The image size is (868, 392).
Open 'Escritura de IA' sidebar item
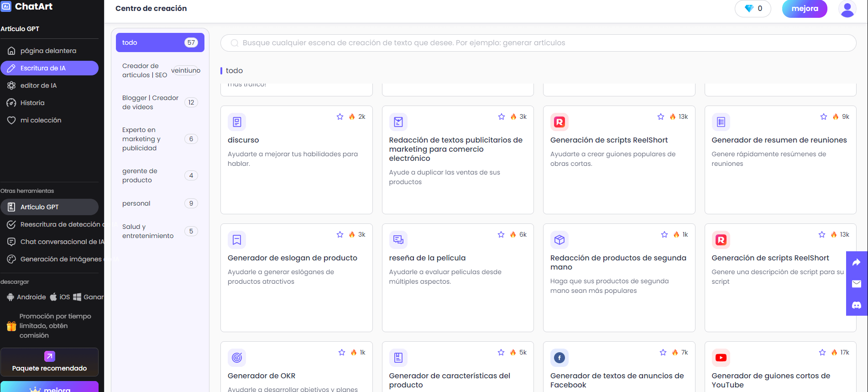coord(49,68)
